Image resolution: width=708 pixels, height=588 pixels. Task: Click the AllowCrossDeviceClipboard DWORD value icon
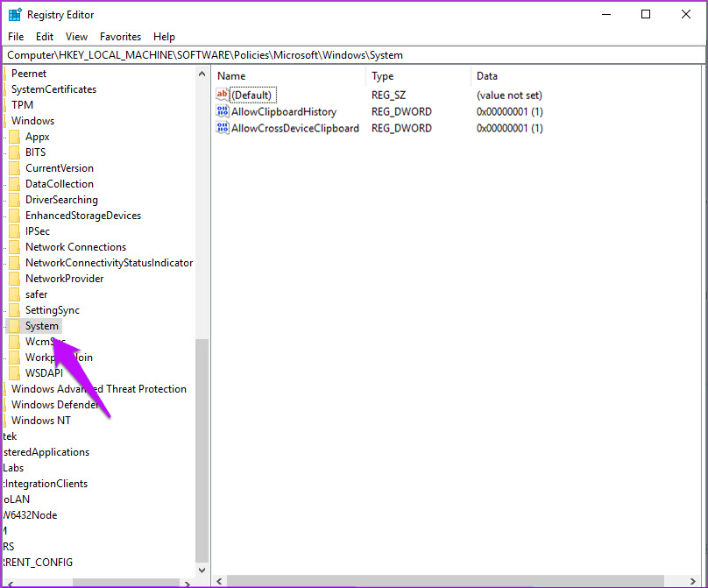tap(222, 128)
